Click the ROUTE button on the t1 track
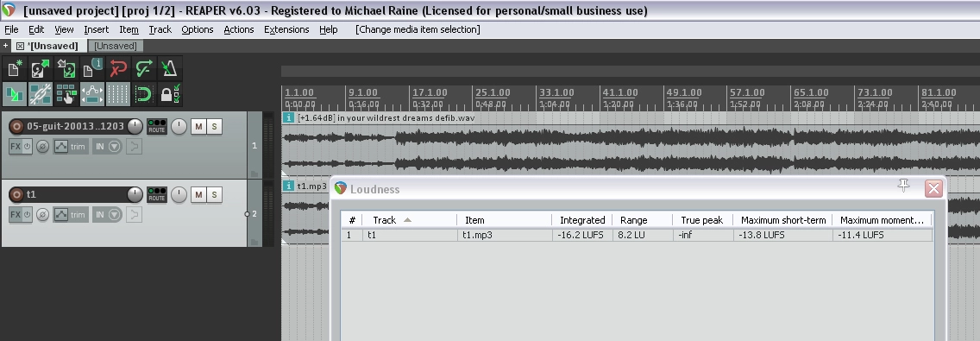Screen dimensions: 980x341 click(x=156, y=194)
